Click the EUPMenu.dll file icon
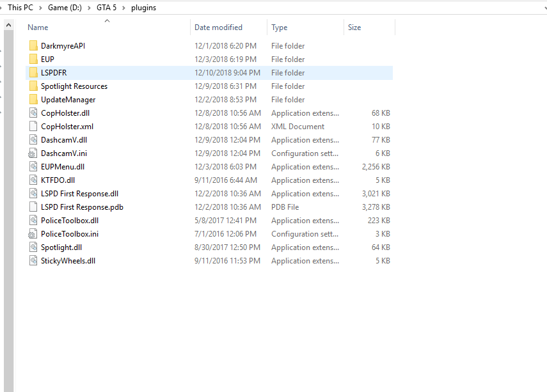Screen dimensions: 547x392 (x=33, y=167)
